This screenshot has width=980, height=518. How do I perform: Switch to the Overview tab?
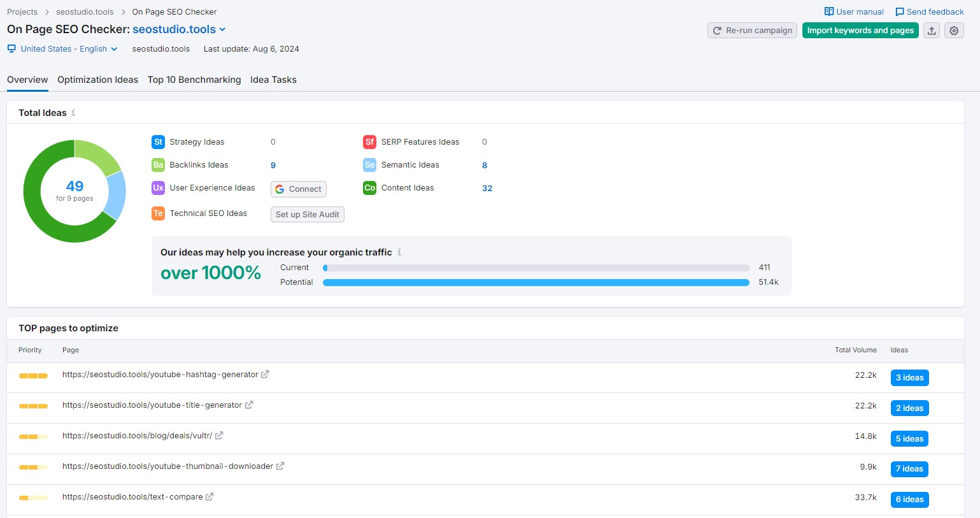[27, 80]
